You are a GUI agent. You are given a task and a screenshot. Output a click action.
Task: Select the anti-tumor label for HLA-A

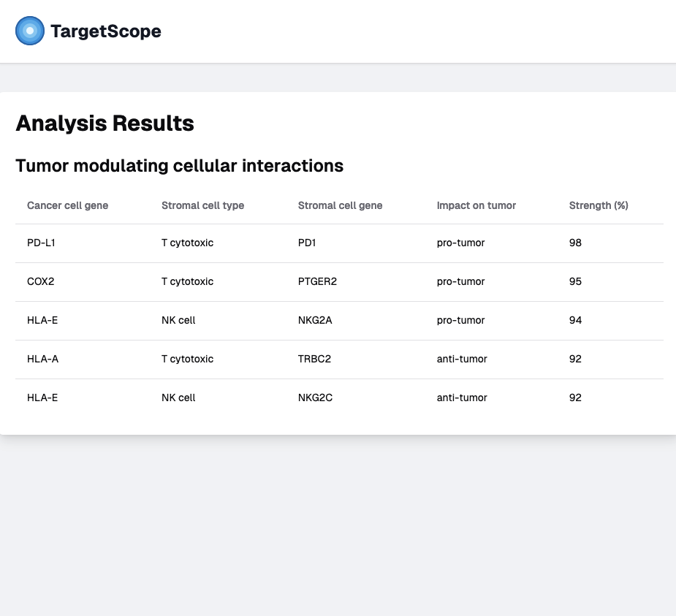pyautogui.click(x=462, y=359)
